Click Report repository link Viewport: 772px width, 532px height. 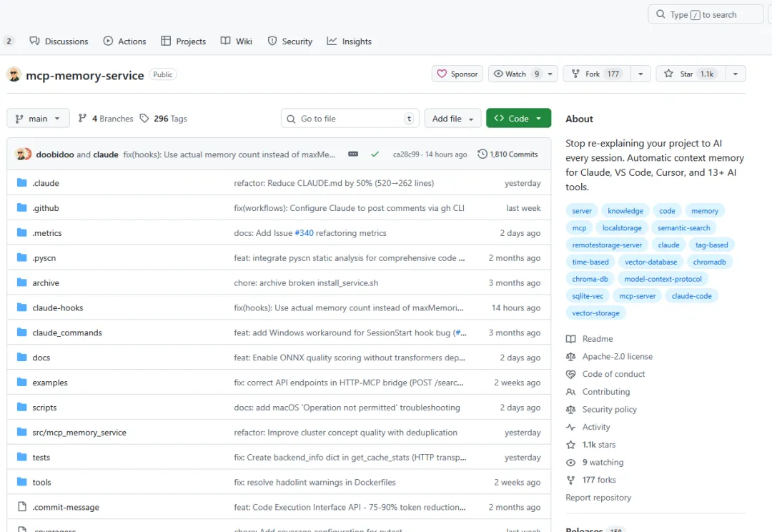click(x=598, y=498)
